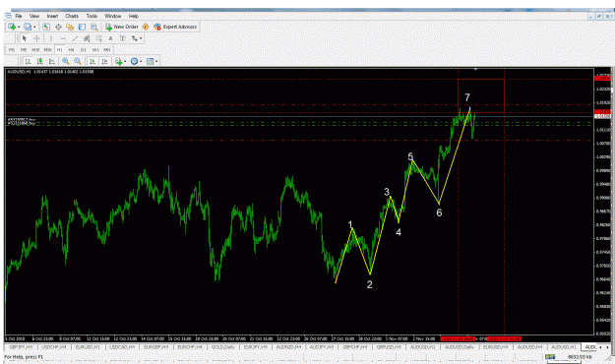Switch to the AUDUSD,Daily chart tab
Image resolution: width=615 pixels, height=364 pixels.
click(460, 347)
